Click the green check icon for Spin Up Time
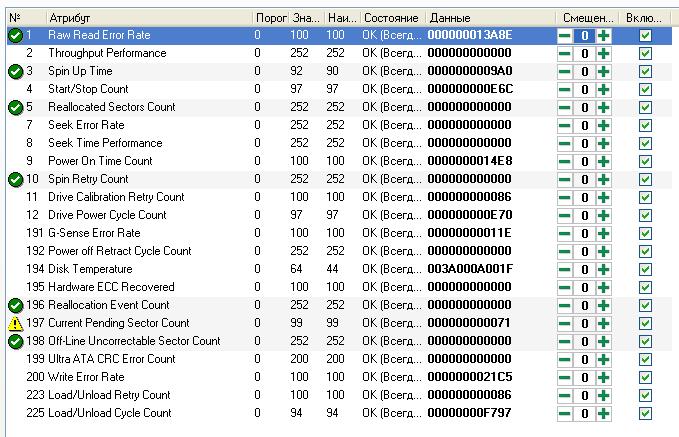This screenshot has height=437, width=679. (x=15, y=72)
